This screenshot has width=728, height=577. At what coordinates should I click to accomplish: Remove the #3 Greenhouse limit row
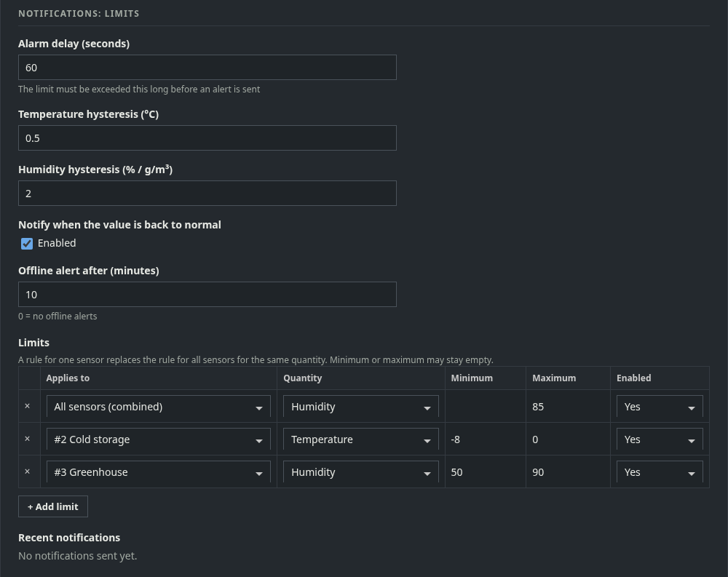[28, 471]
